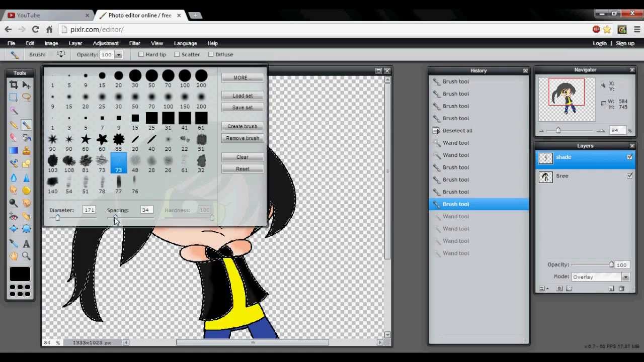
Task: Click the Remove brush button
Action: pyautogui.click(x=243, y=138)
